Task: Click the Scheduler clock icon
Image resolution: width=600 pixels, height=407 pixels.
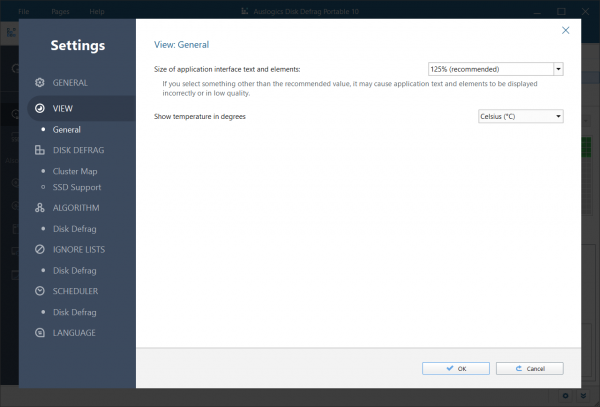Action: coord(39,291)
